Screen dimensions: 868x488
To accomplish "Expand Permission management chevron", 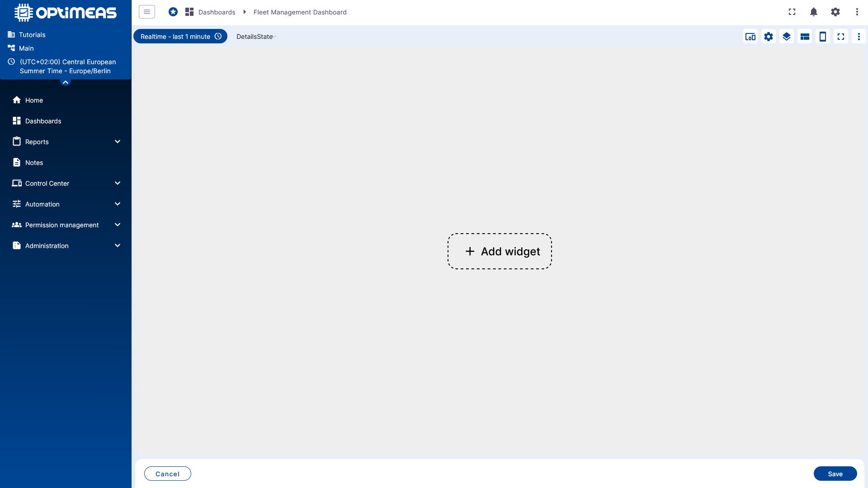I will click(x=118, y=225).
